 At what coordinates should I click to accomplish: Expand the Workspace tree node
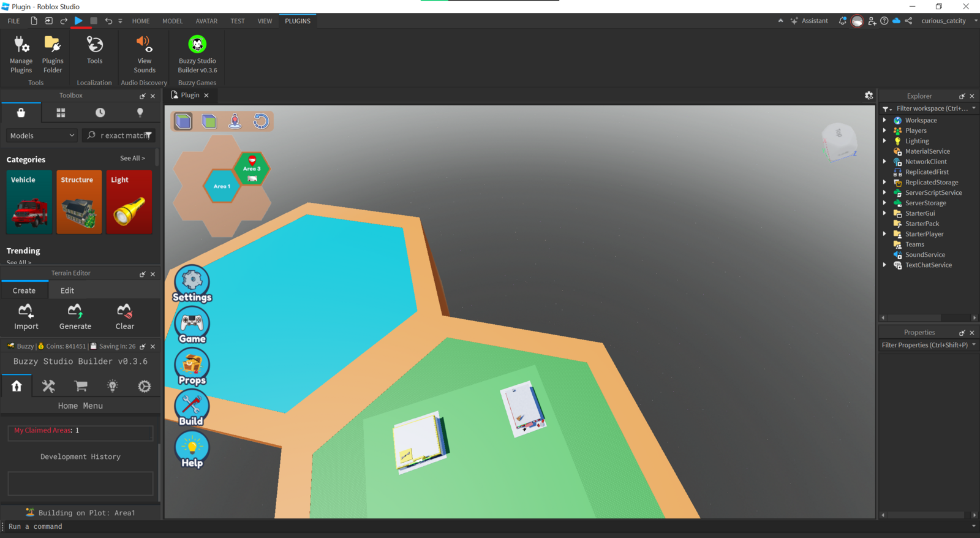884,121
